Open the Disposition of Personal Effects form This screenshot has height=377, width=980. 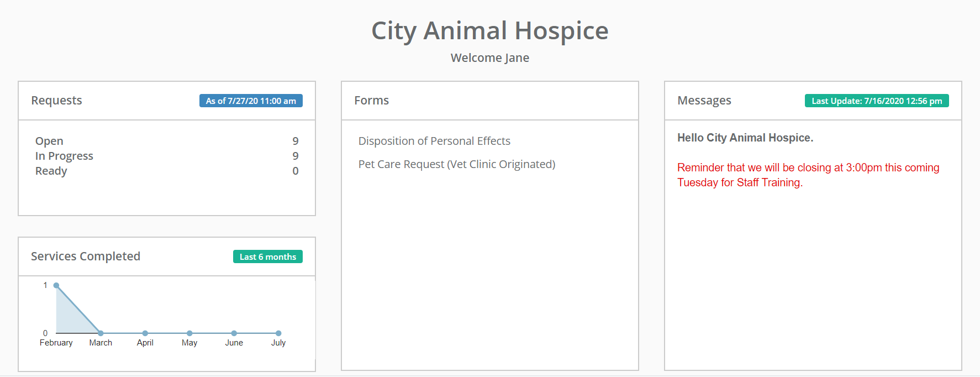[x=434, y=141]
